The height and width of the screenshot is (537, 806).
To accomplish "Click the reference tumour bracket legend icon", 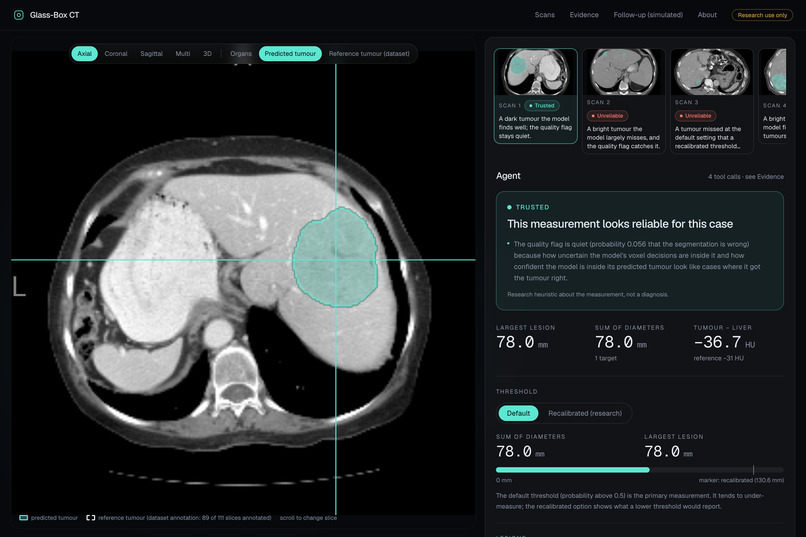I will click(90, 517).
